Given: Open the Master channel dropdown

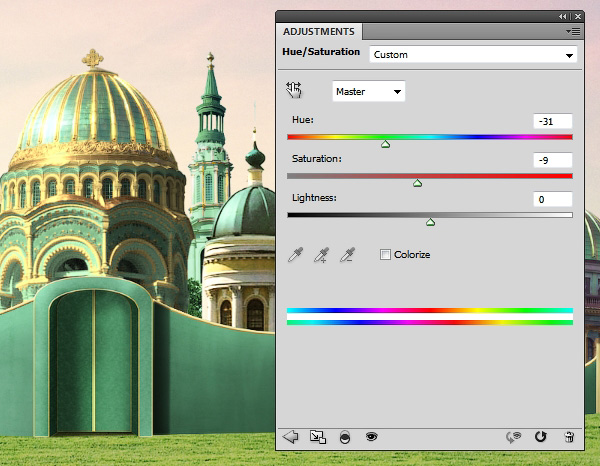Looking at the screenshot, I should pyautogui.click(x=369, y=91).
